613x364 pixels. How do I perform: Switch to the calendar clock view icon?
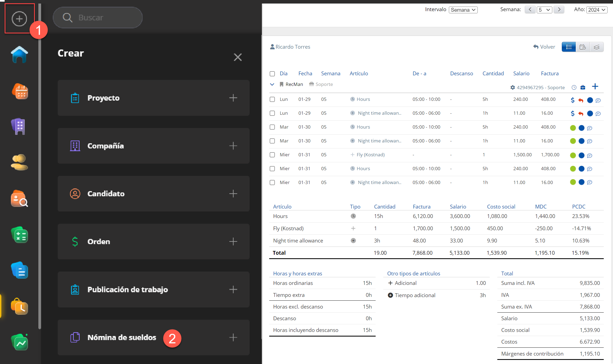[583, 47]
